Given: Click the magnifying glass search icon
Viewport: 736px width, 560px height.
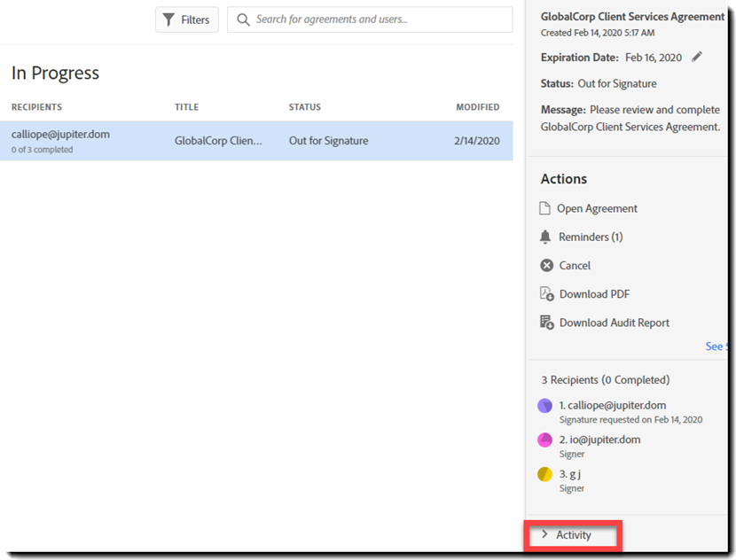Looking at the screenshot, I should point(243,19).
